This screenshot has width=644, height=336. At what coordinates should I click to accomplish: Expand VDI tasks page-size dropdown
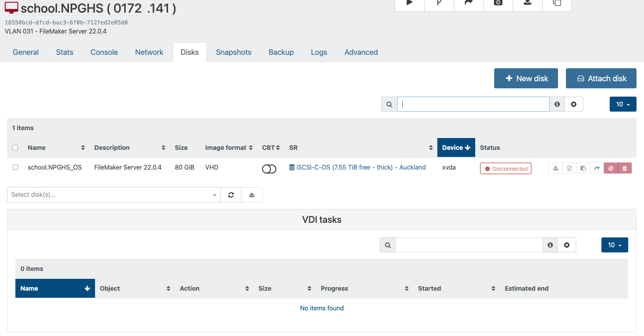614,245
